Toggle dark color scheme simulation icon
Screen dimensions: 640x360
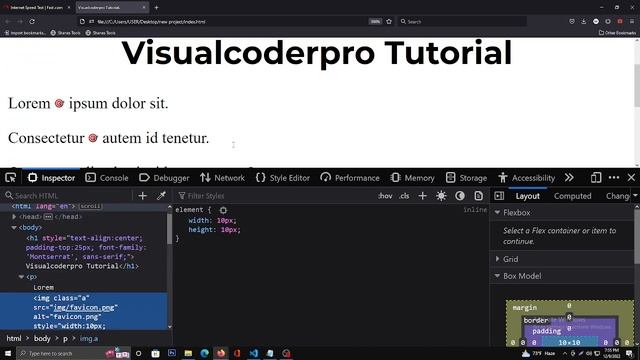coord(460,196)
